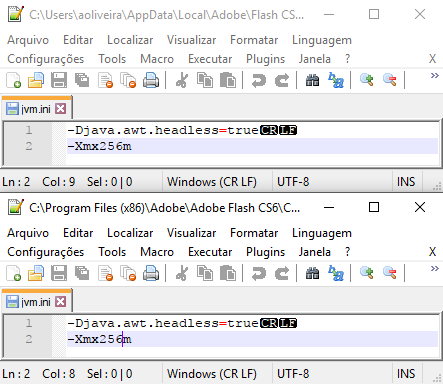This screenshot has width=443, height=384.
Task: Click New file icon in bottom Notepad++ window
Action: 14,273
